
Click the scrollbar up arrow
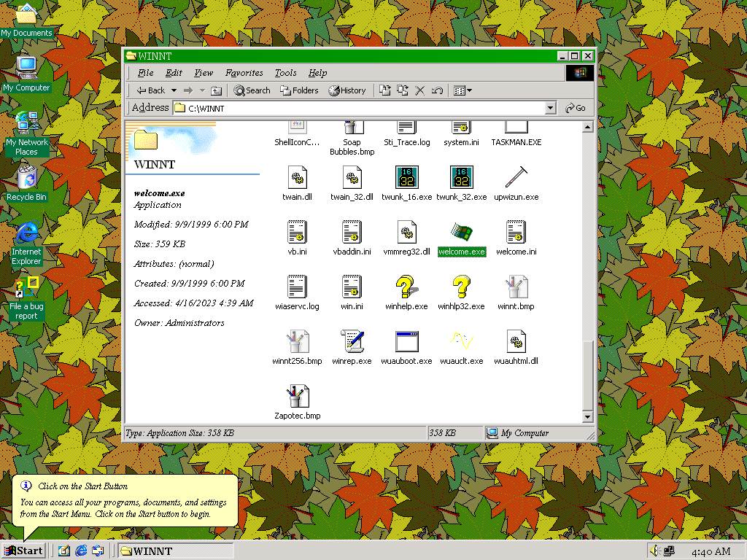point(587,127)
